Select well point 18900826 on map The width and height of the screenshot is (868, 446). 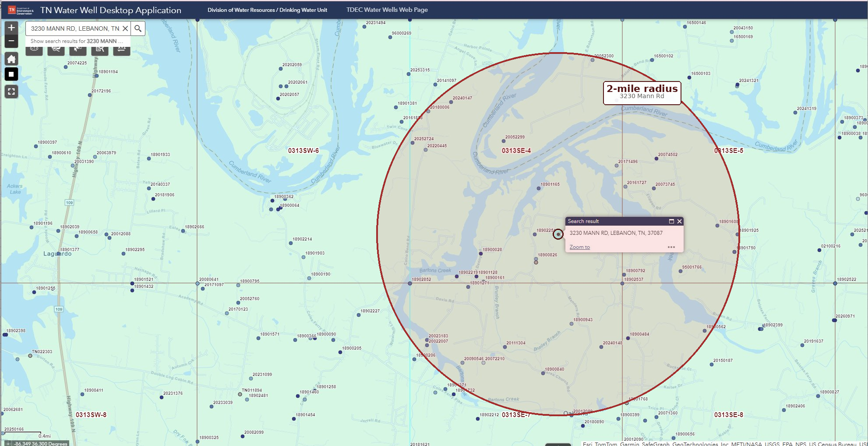[x=536, y=259]
